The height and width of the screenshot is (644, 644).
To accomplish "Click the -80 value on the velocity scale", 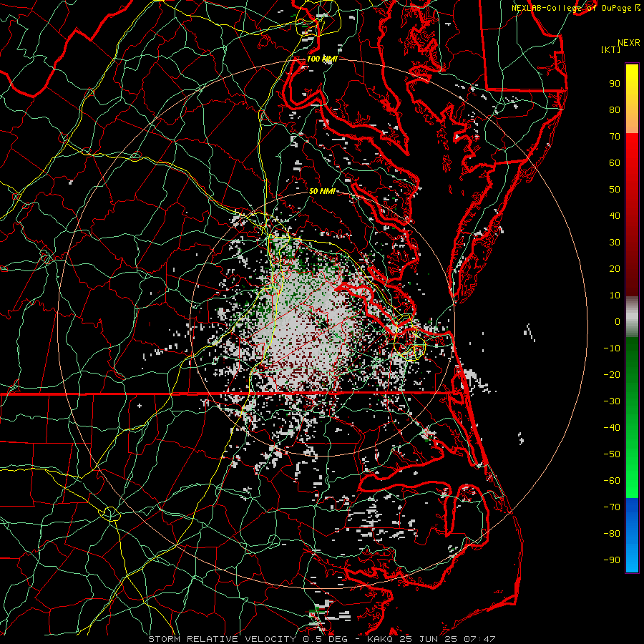I will click(612, 534).
